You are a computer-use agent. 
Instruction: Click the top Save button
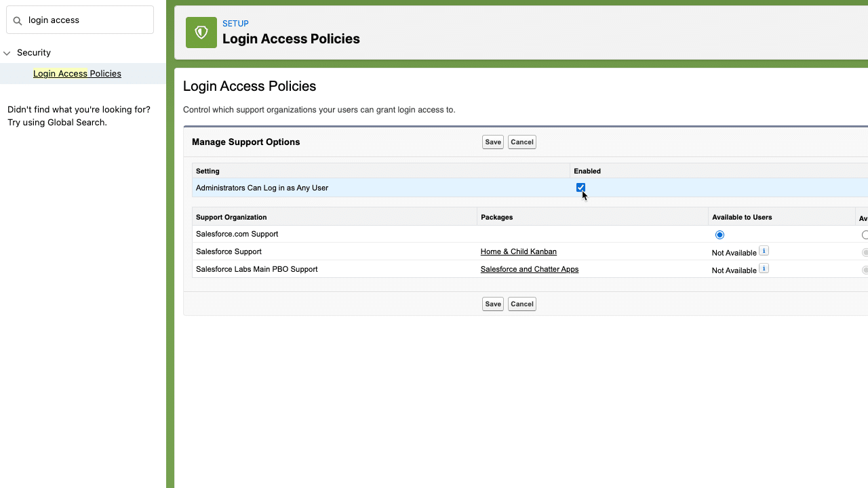[x=492, y=142]
